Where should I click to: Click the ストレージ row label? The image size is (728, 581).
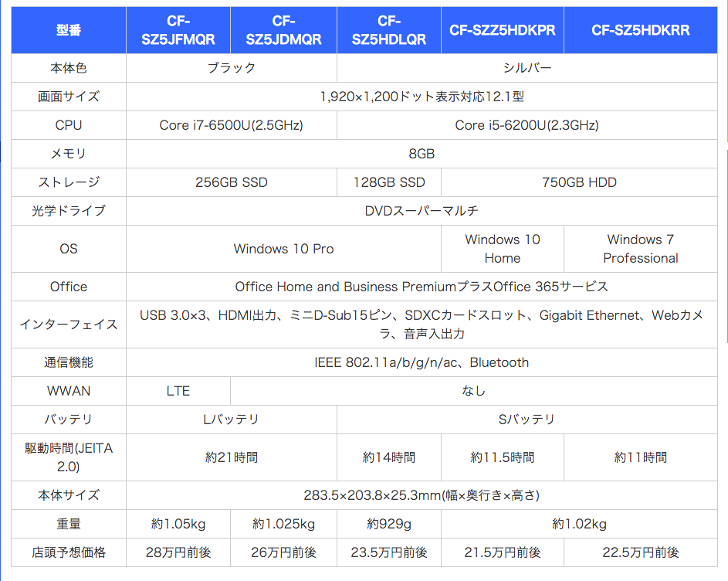tap(69, 182)
